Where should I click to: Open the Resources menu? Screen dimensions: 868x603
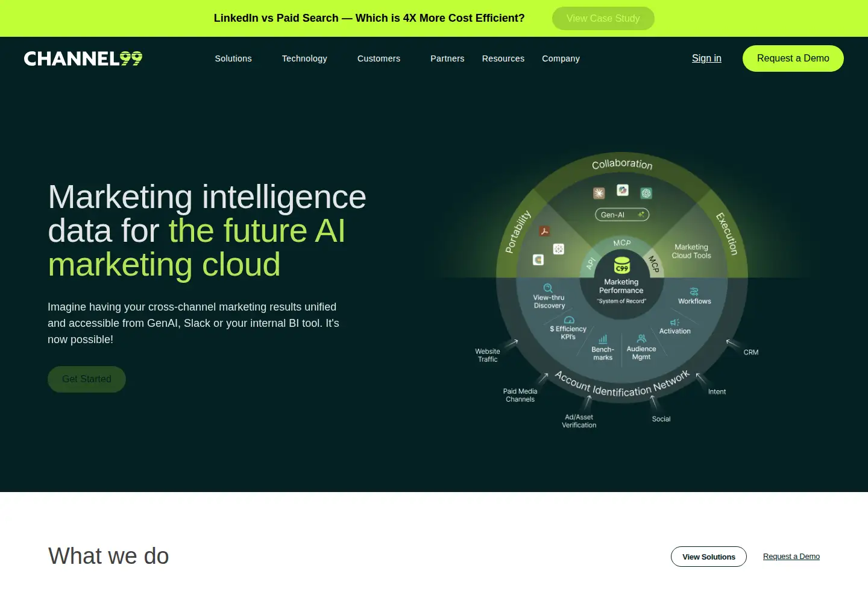coord(503,58)
